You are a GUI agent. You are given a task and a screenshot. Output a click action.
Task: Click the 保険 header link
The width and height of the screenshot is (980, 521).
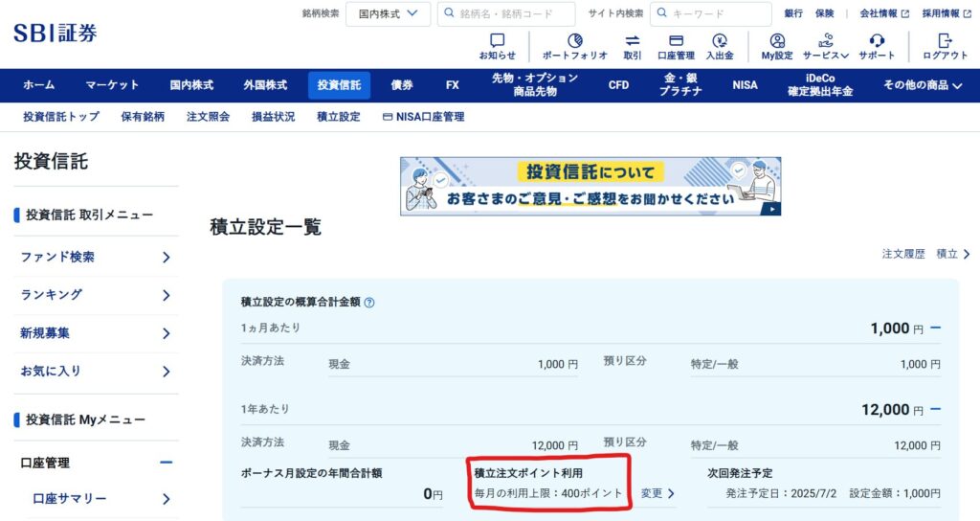click(824, 13)
